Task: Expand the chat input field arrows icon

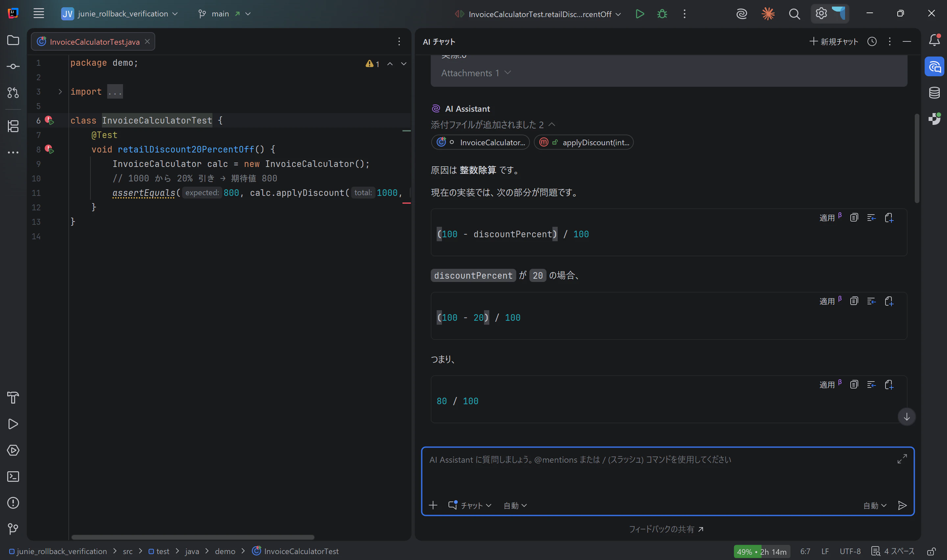Action: [x=902, y=459]
